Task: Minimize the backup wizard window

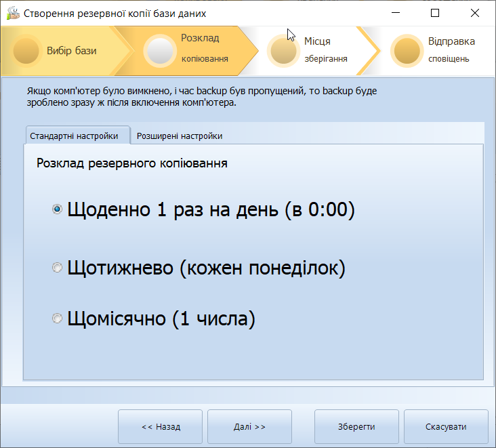Action: tap(396, 13)
